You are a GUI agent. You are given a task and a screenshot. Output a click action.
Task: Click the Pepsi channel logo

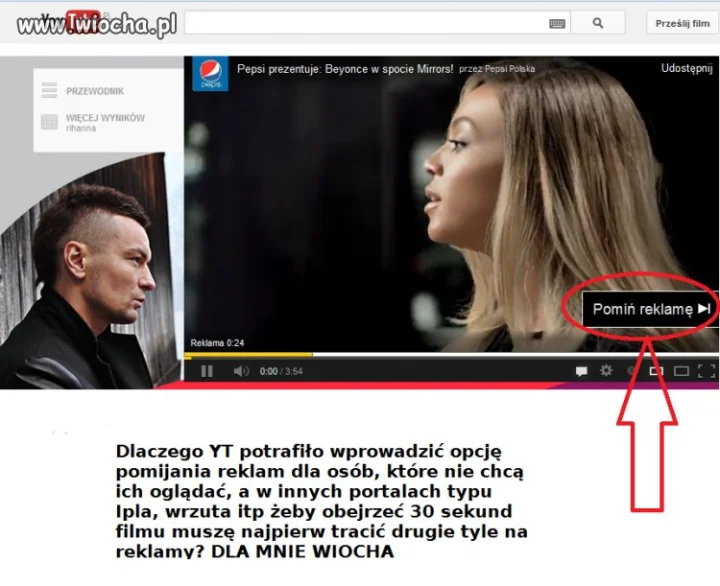(210, 73)
